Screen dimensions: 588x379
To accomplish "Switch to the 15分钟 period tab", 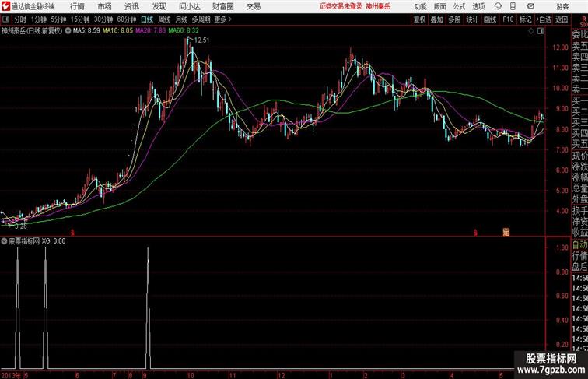I will tap(80, 19).
